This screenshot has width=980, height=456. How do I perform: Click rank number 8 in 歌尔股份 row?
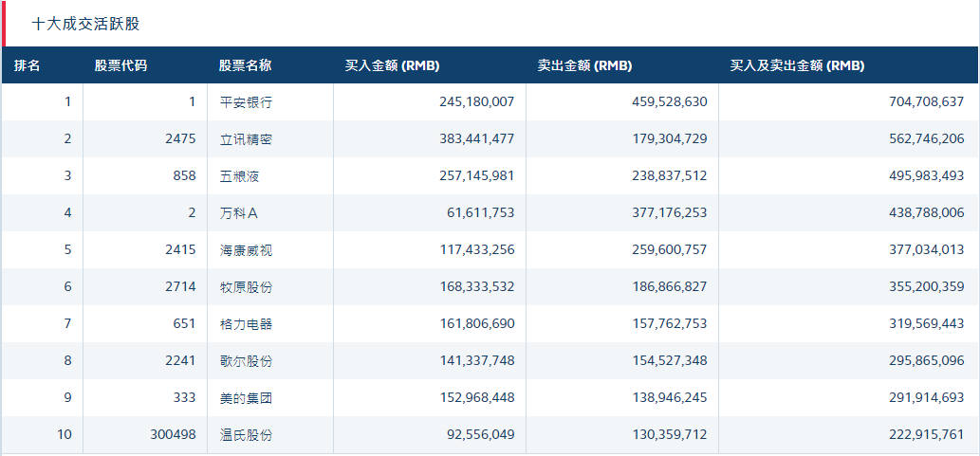[x=68, y=360]
